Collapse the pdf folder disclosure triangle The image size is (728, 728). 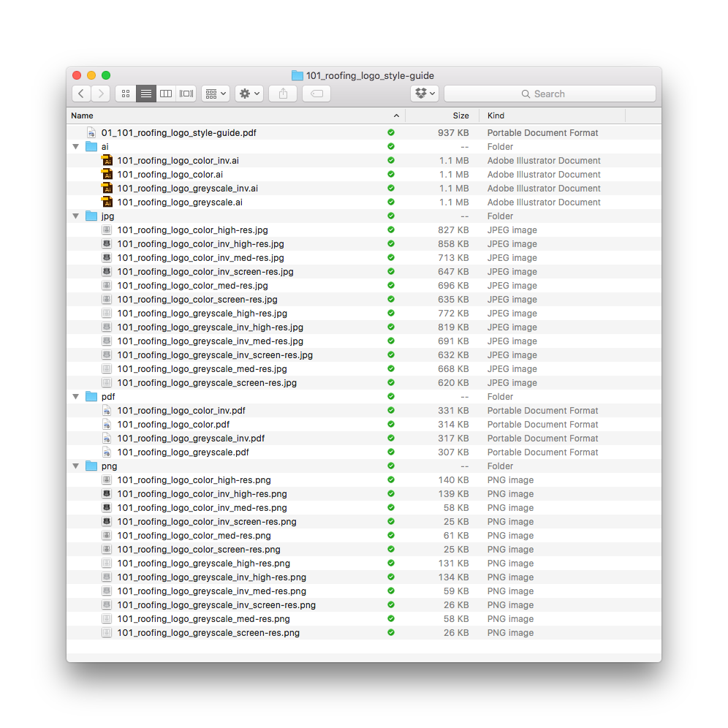pyautogui.click(x=76, y=396)
